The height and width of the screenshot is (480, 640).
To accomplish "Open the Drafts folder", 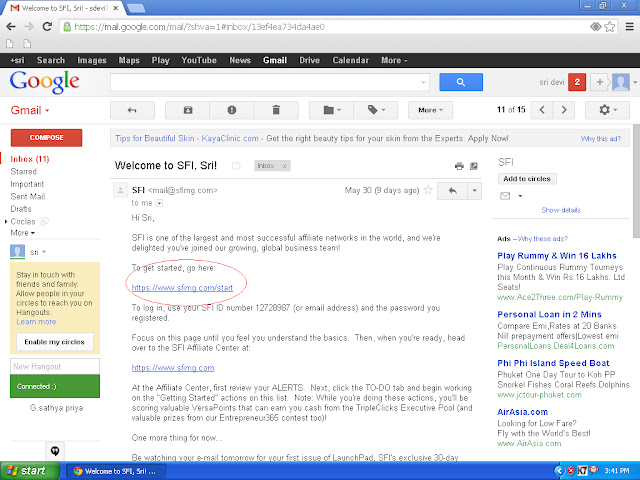I will pyautogui.click(x=21, y=209).
